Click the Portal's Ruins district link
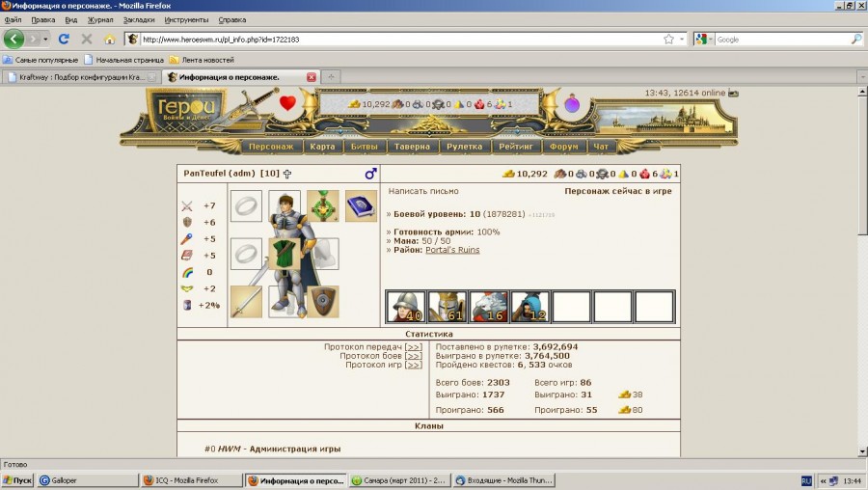 tap(452, 250)
